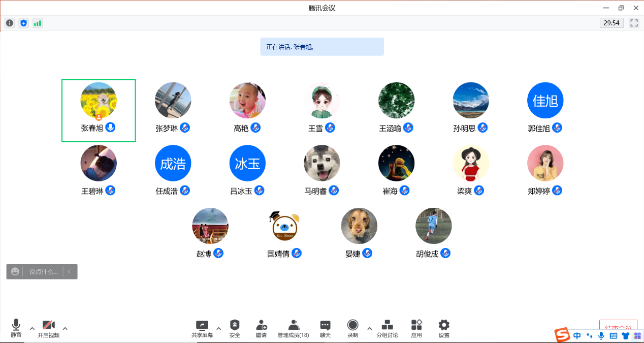Open the blue security shield icon
Screen dimensions: 644x343
click(x=23, y=23)
